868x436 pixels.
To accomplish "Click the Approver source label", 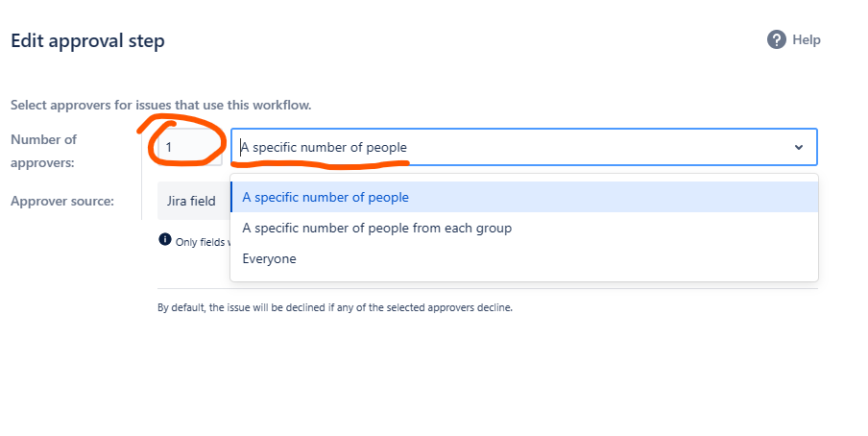I will point(62,201).
